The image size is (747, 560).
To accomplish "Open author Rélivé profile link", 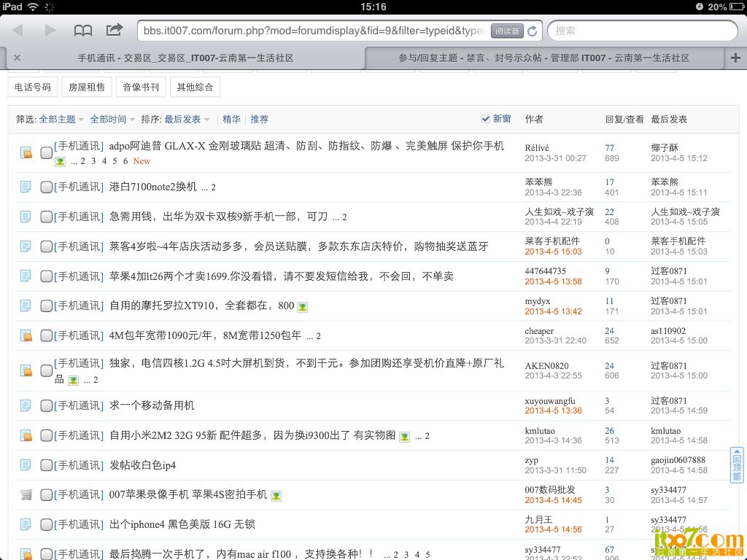I will [x=537, y=147].
